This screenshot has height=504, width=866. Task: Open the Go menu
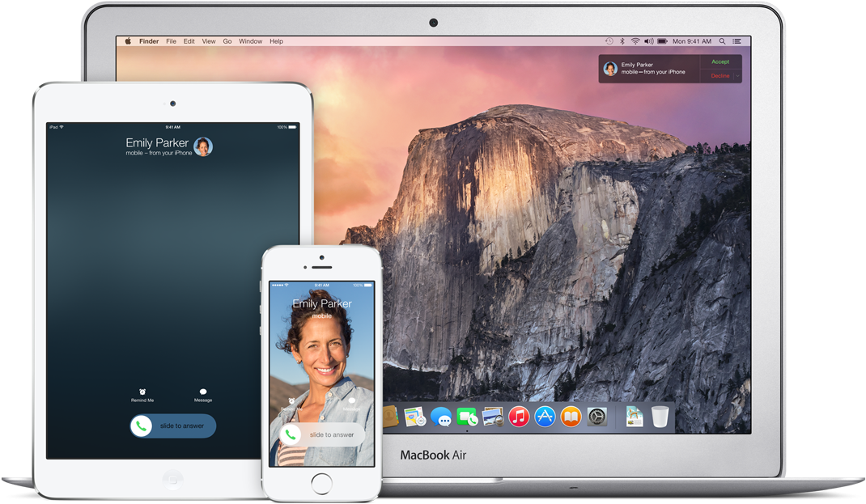click(227, 41)
